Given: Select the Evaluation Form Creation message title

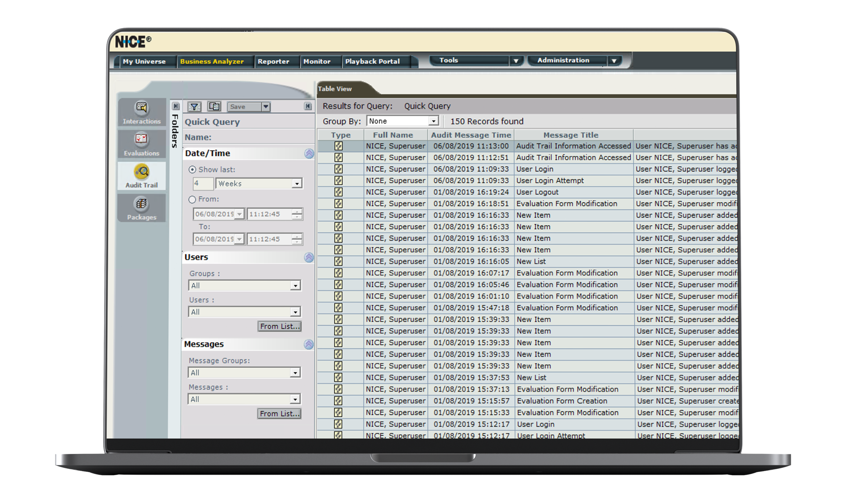Looking at the screenshot, I should pyautogui.click(x=574, y=401).
